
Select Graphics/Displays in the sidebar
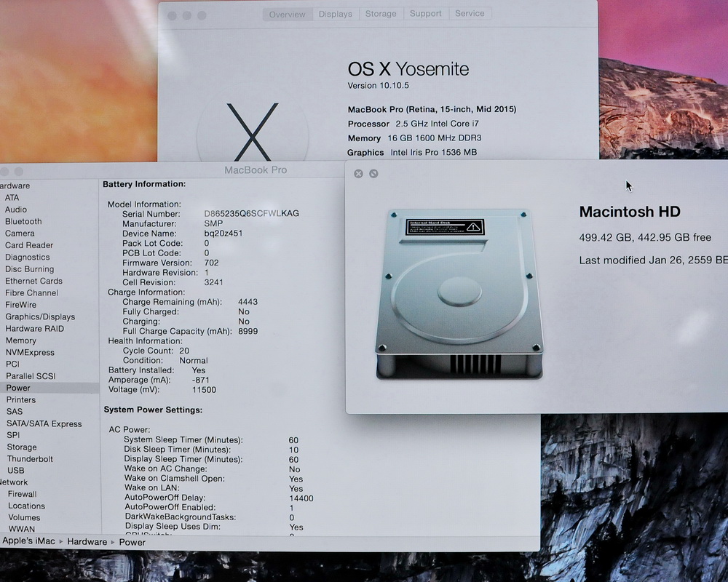tap(40, 317)
